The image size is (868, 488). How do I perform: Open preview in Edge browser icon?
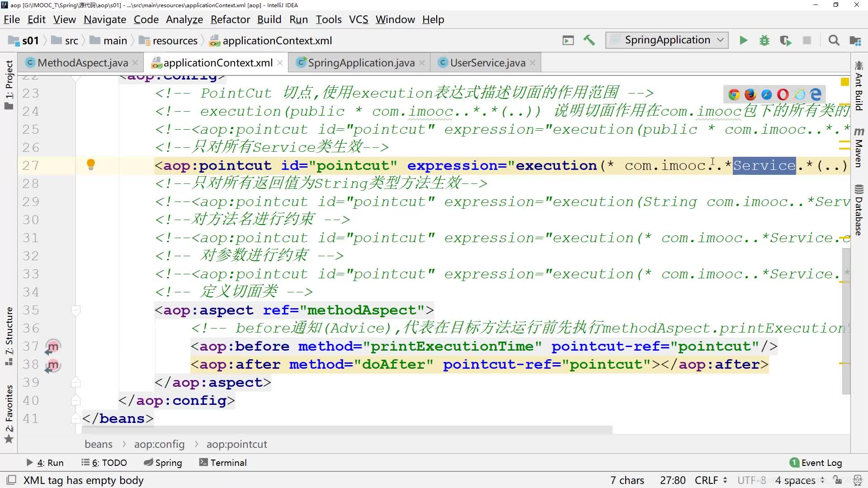(816, 94)
